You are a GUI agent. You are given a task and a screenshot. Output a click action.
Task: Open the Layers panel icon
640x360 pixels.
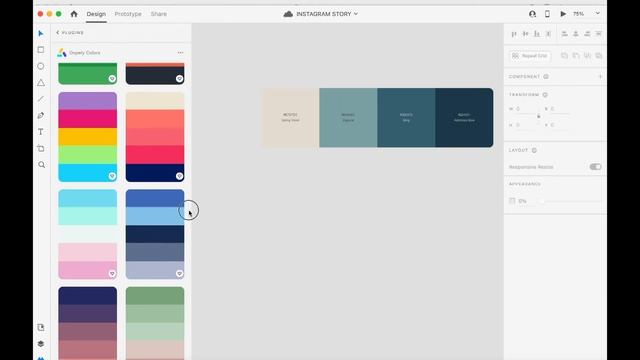pos(41,344)
